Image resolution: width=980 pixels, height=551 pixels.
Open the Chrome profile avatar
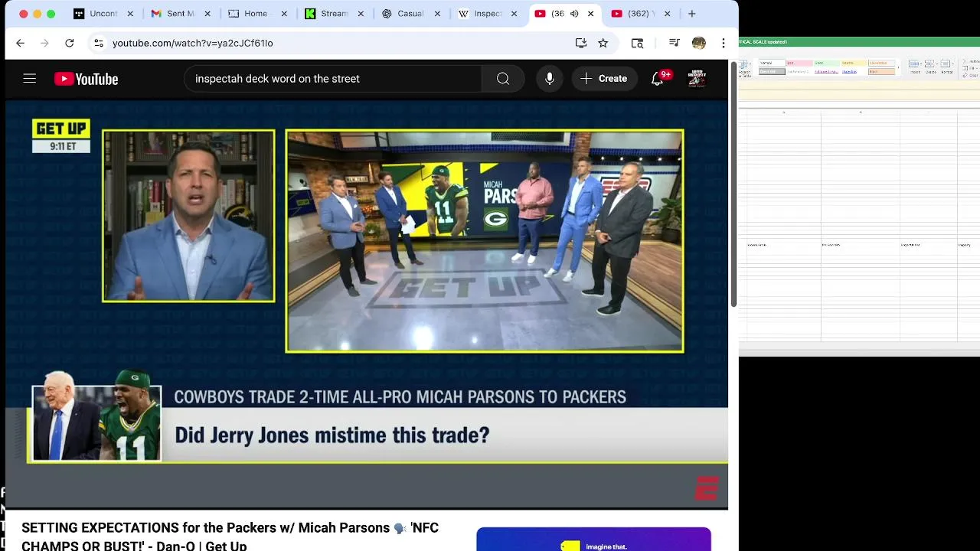[x=698, y=43]
